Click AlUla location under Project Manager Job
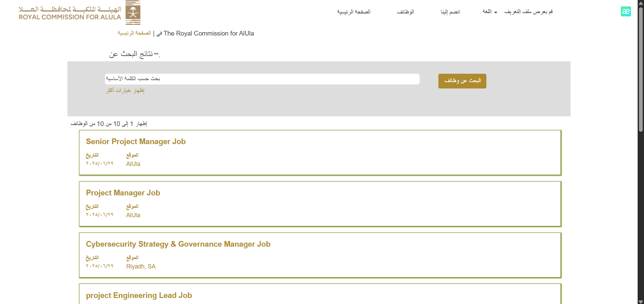Viewport: 644px width, 304px height. [133, 215]
